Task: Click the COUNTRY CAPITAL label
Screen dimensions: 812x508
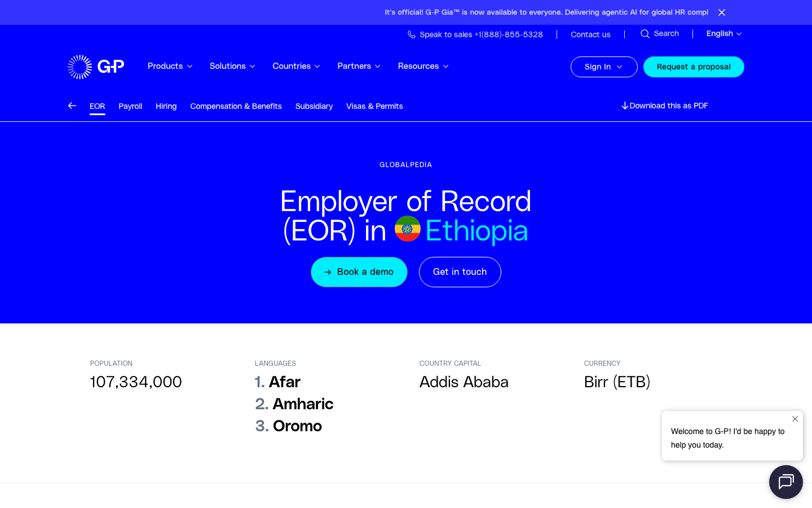Action: [451, 364]
